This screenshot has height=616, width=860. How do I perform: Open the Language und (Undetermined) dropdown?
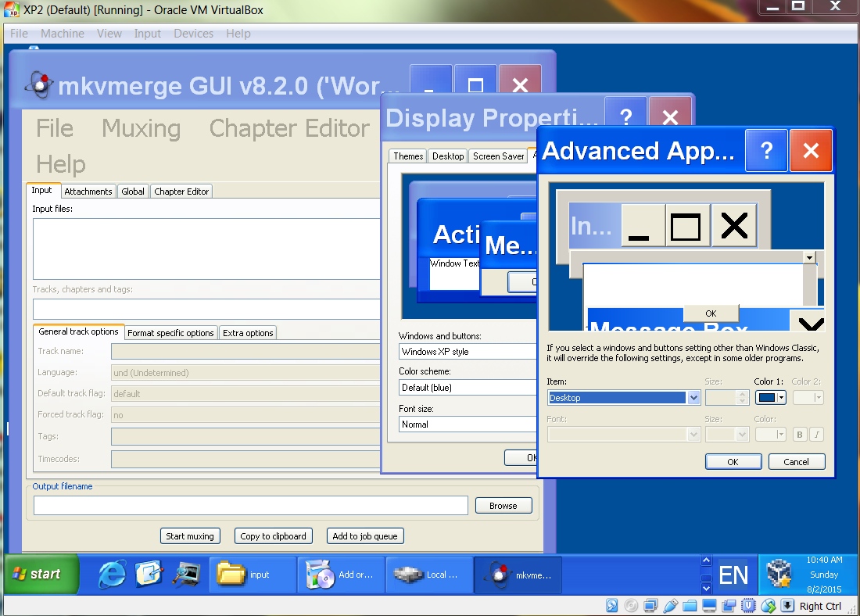click(x=245, y=372)
